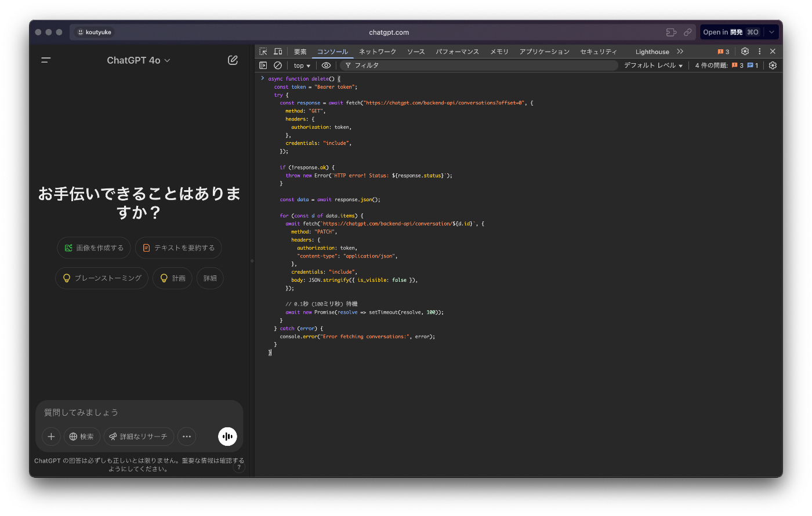Start a new chat with compose icon
Screen dimensions: 812x516
(233, 60)
